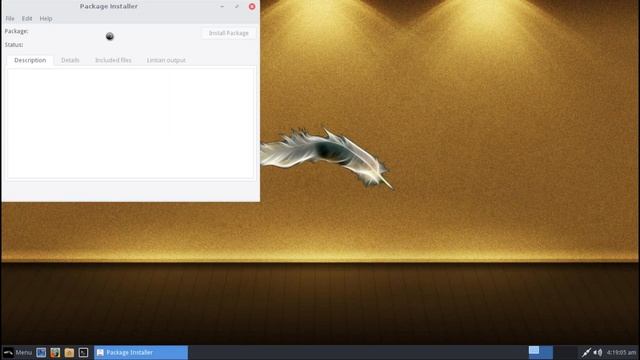The height and width of the screenshot is (360, 640).
Task: Open the Edit menu
Action: [x=27, y=19]
